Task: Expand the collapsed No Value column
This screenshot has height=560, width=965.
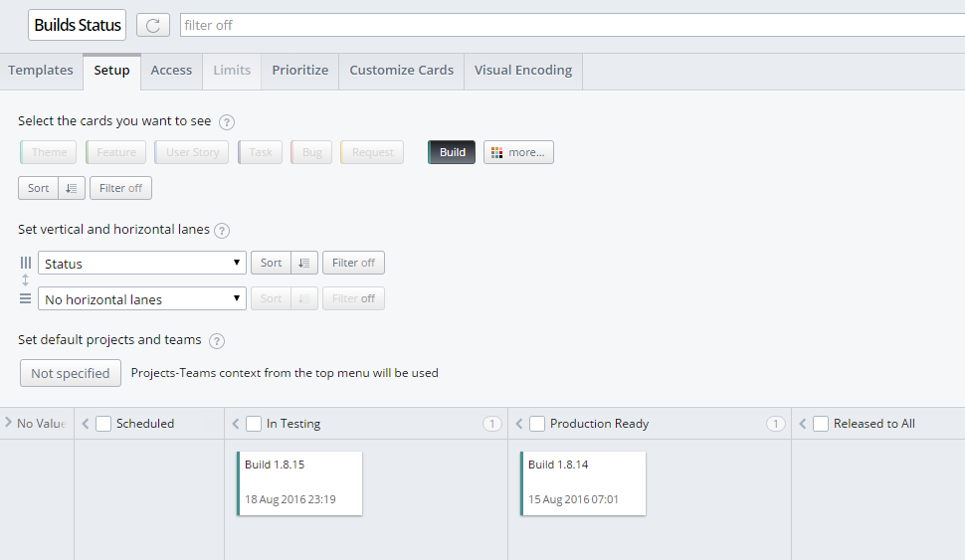Action: pos(9,423)
